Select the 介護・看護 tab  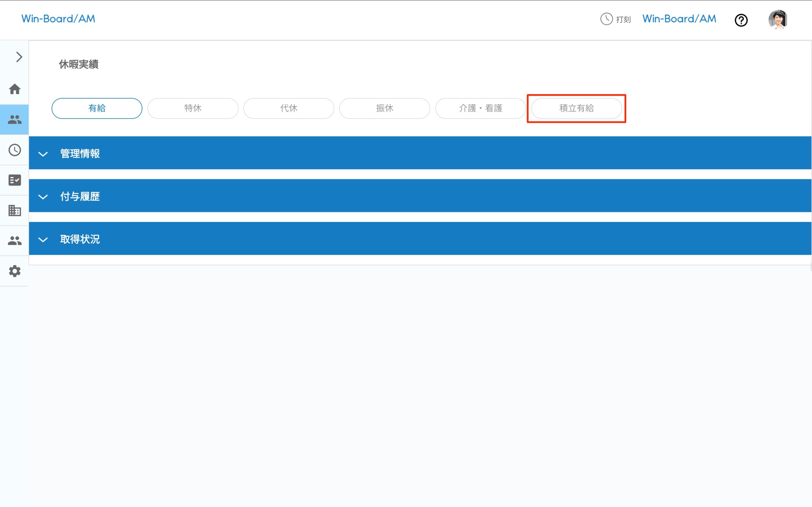coord(480,108)
